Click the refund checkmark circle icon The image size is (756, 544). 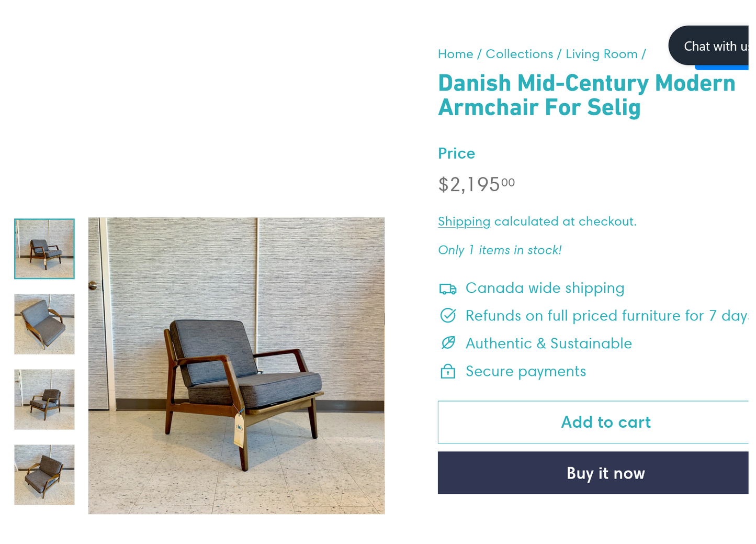click(448, 316)
